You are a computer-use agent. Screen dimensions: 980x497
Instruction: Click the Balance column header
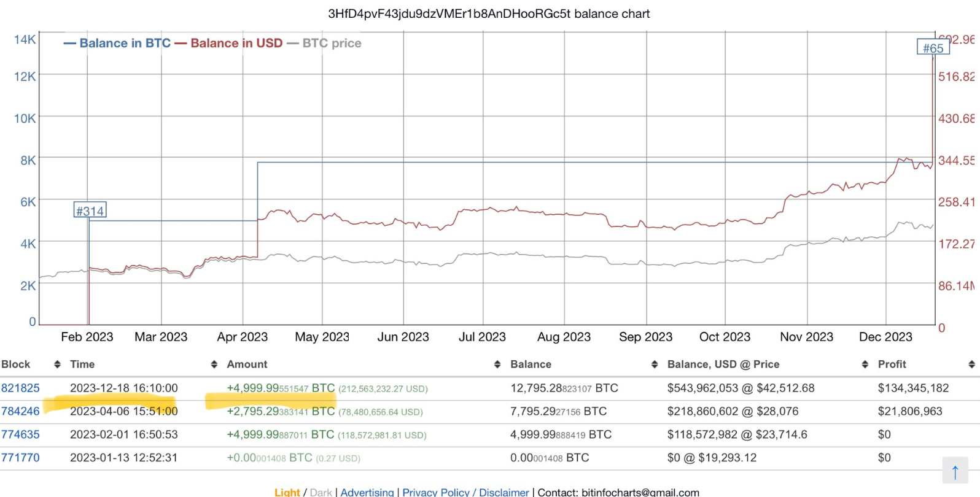pos(531,364)
